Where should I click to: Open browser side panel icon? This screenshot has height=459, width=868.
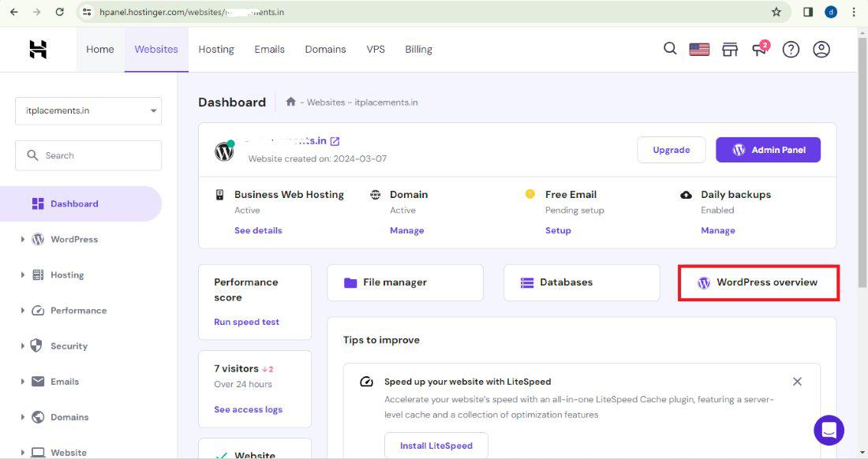click(808, 12)
